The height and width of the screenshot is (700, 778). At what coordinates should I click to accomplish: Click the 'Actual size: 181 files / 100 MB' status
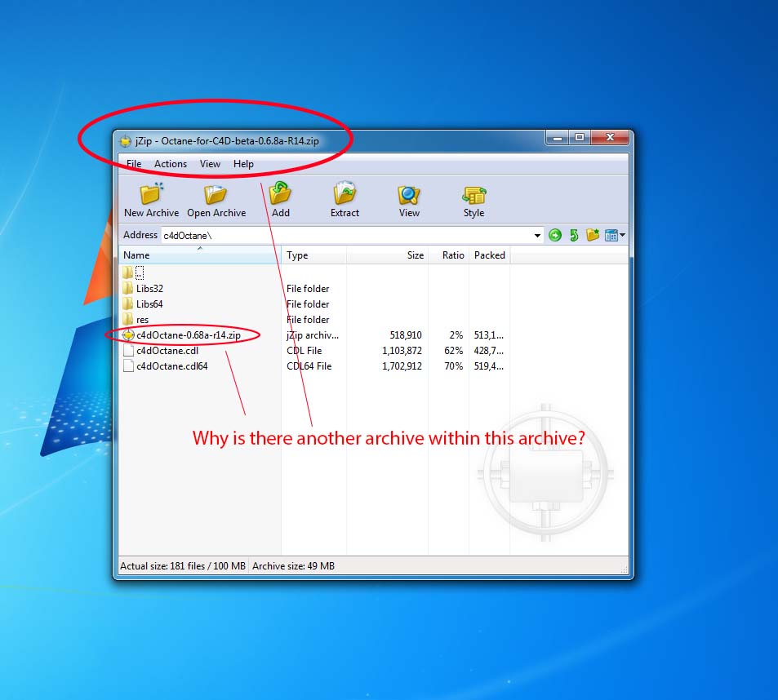183,565
